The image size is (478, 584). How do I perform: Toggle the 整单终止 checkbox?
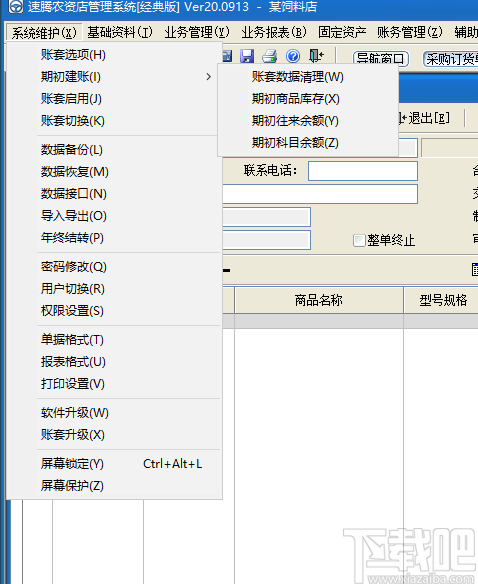(x=359, y=240)
